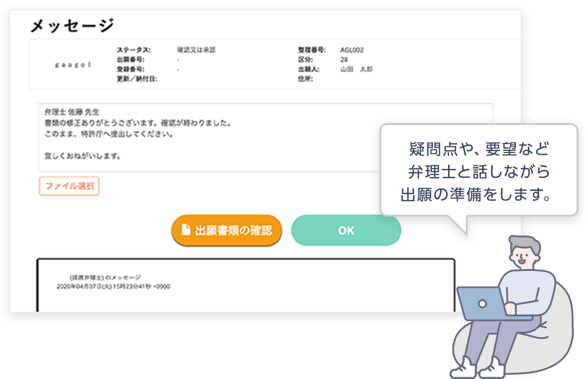Click the メッセージ page heading
The height and width of the screenshot is (379, 588).
72,26
